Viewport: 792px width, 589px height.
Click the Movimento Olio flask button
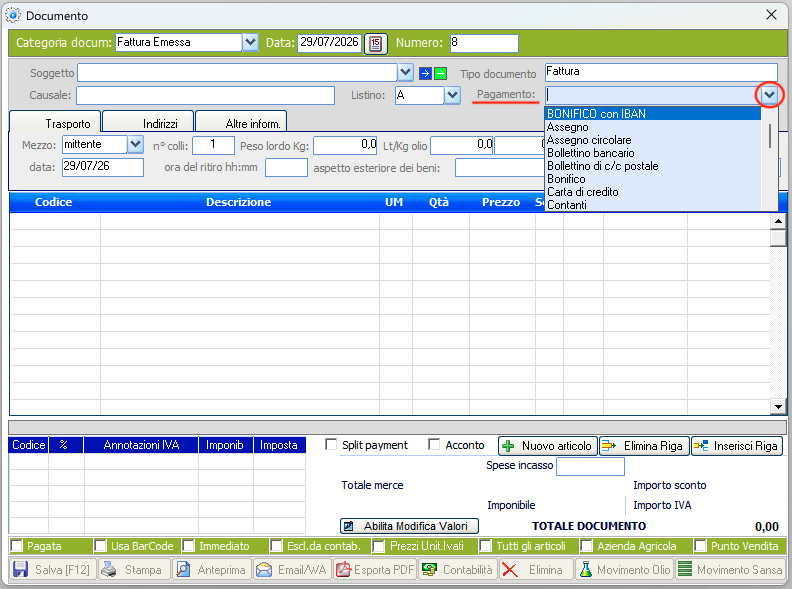[x=624, y=569]
